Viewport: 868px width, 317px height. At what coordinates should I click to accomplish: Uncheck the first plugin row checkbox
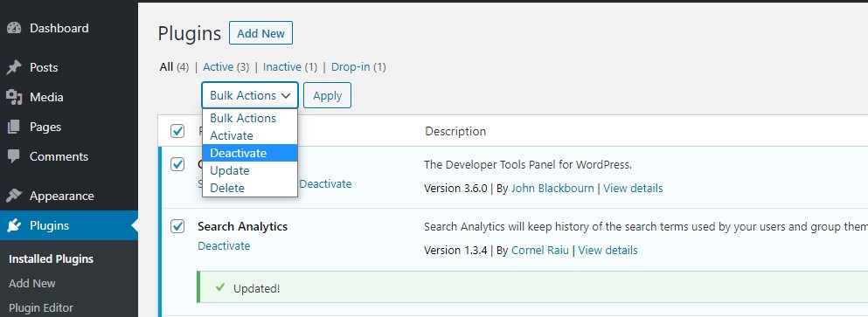coord(177,164)
